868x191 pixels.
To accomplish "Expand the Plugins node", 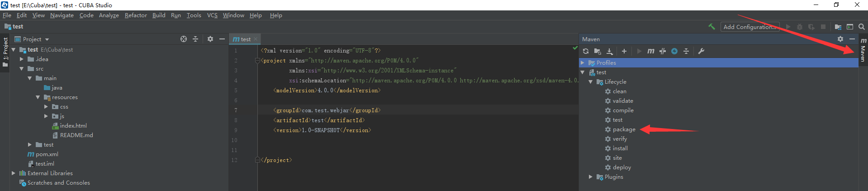I will 591,177.
